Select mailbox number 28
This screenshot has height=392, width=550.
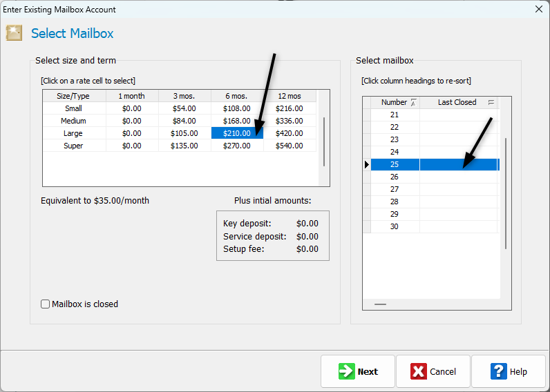pyautogui.click(x=434, y=202)
